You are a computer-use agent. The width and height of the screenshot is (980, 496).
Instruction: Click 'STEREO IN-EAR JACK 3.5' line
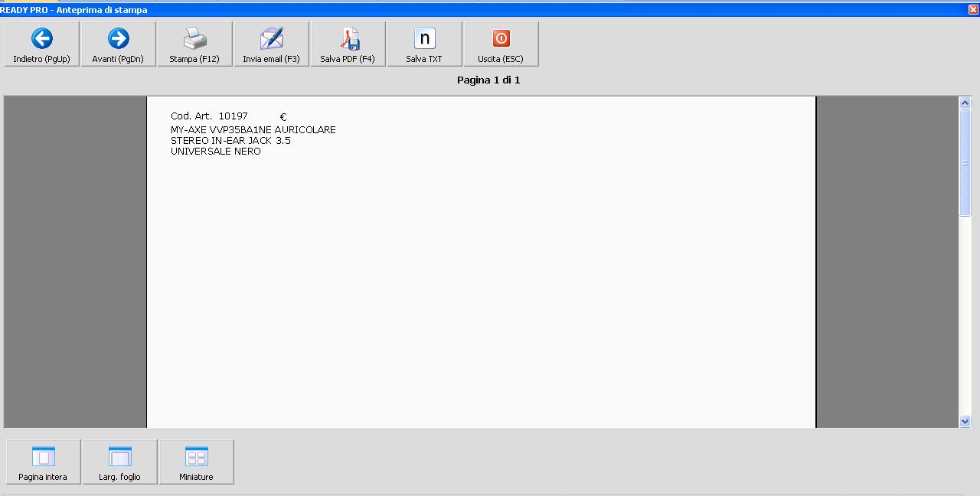230,141
